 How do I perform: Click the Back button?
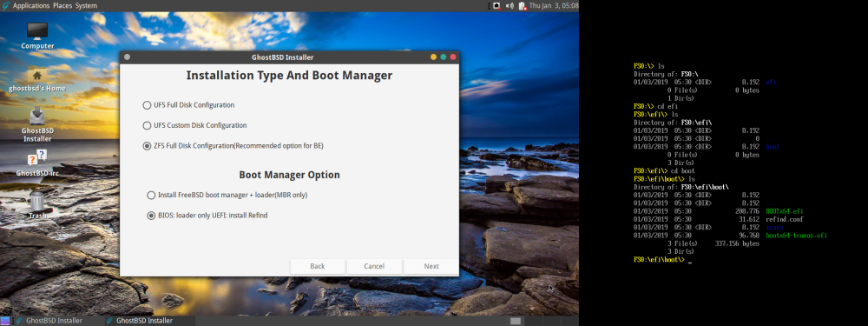click(x=318, y=266)
